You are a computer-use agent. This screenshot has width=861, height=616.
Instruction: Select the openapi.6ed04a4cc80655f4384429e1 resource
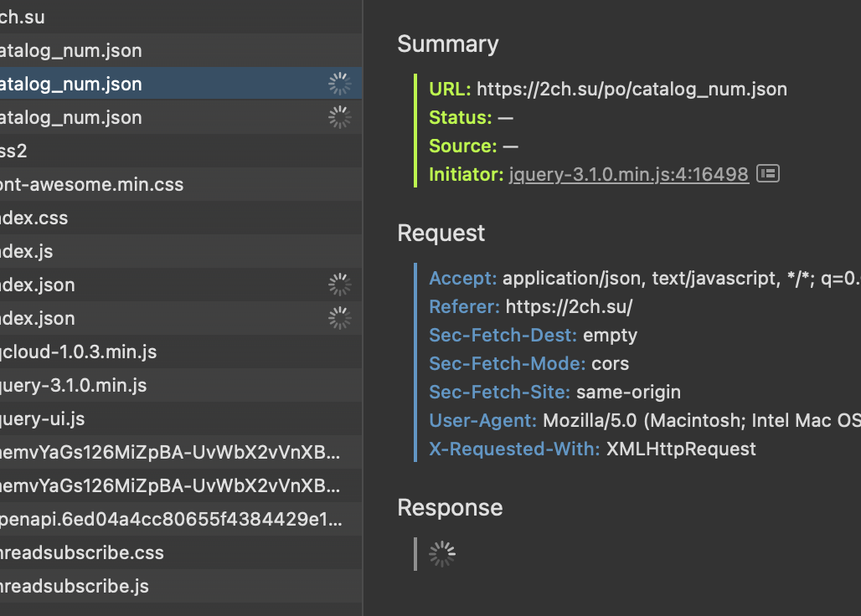click(x=171, y=519)
